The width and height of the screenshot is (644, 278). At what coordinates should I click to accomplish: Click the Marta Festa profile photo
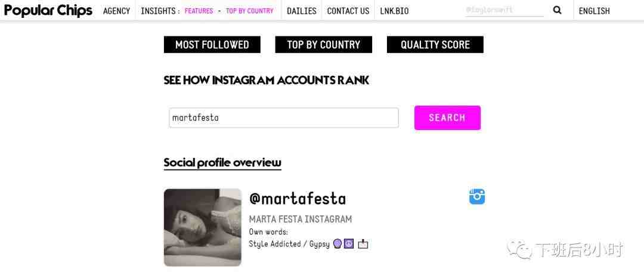203,227
